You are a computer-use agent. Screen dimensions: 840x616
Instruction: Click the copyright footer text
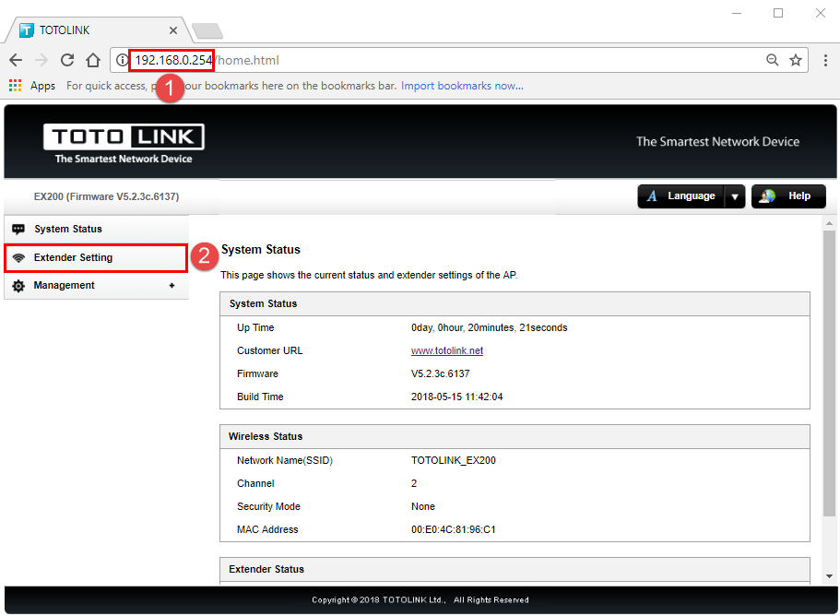click(420, 600)
